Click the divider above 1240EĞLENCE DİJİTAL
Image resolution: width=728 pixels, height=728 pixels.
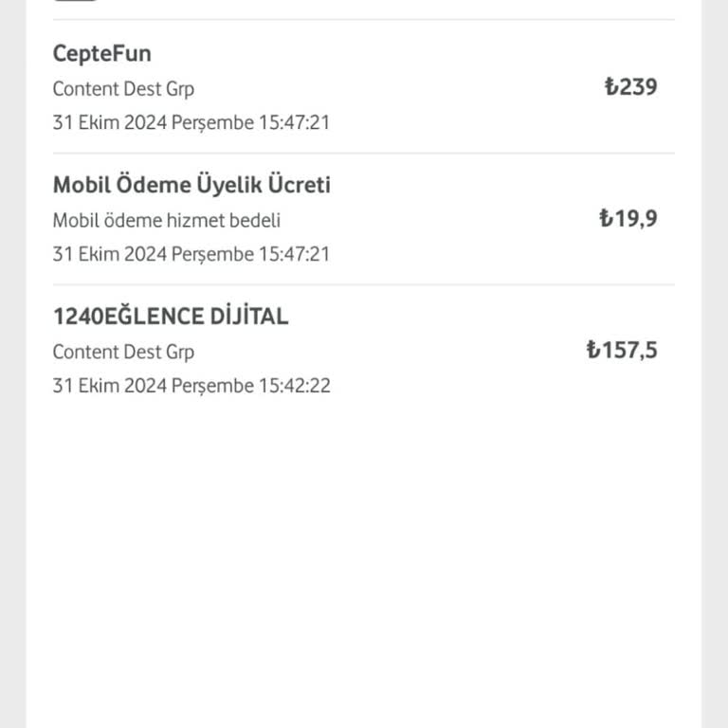click(364, 284)
